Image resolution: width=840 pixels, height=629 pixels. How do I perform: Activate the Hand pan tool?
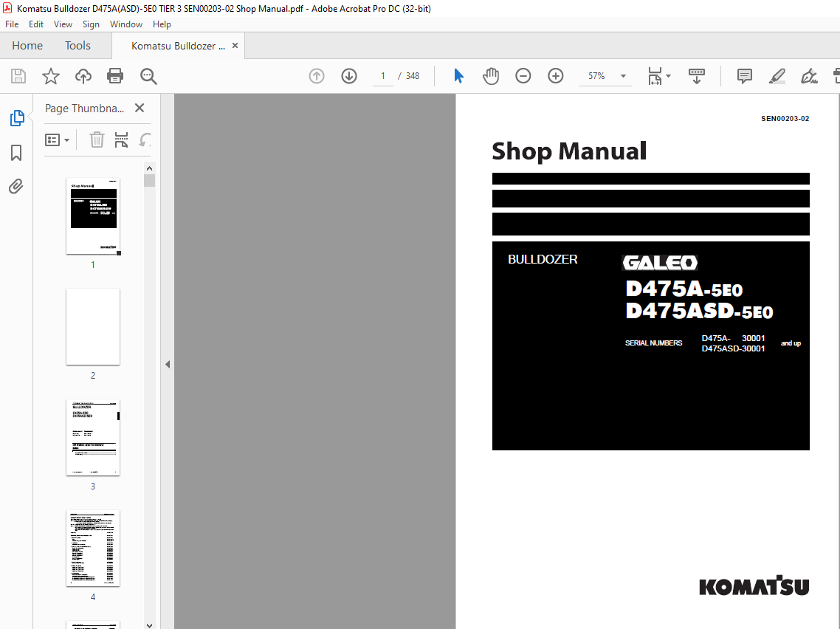491,76
